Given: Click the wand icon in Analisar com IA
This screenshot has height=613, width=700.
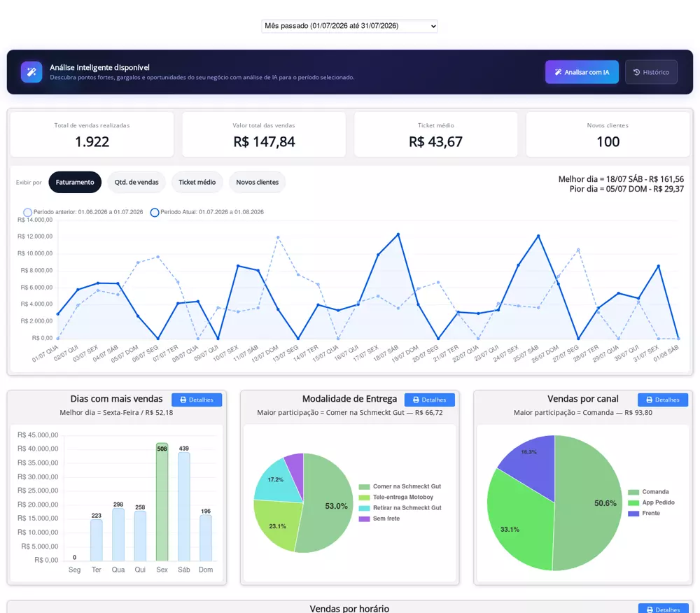Looking at the screenshot, I should tap(558, 72).
